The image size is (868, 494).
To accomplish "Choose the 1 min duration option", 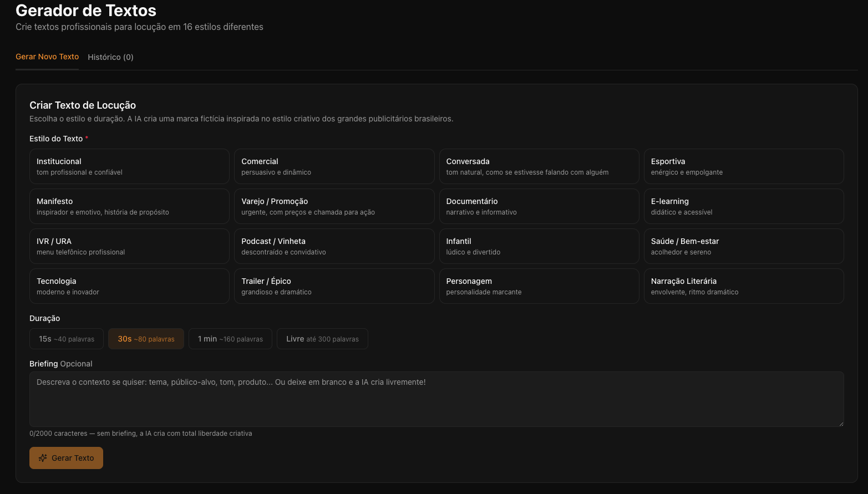I will (x=230, y=339).
